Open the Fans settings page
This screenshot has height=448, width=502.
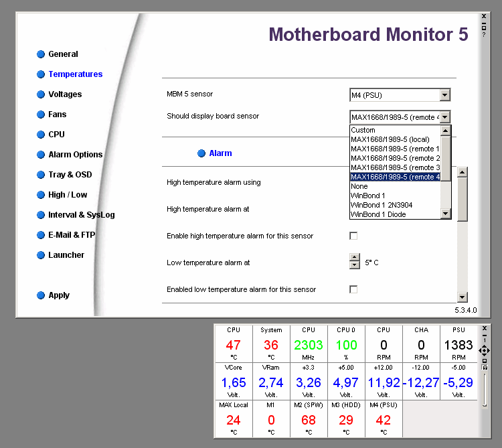(58, 115)
